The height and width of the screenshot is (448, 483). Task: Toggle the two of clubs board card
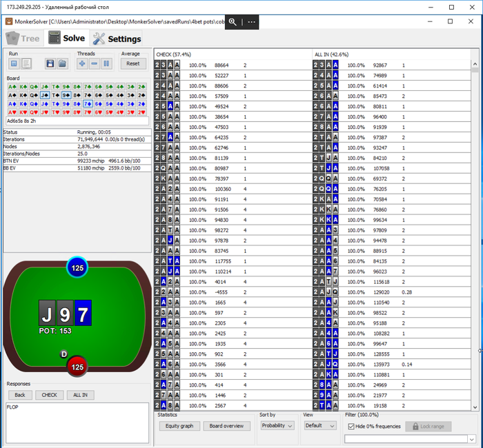(x=141, y=87)
